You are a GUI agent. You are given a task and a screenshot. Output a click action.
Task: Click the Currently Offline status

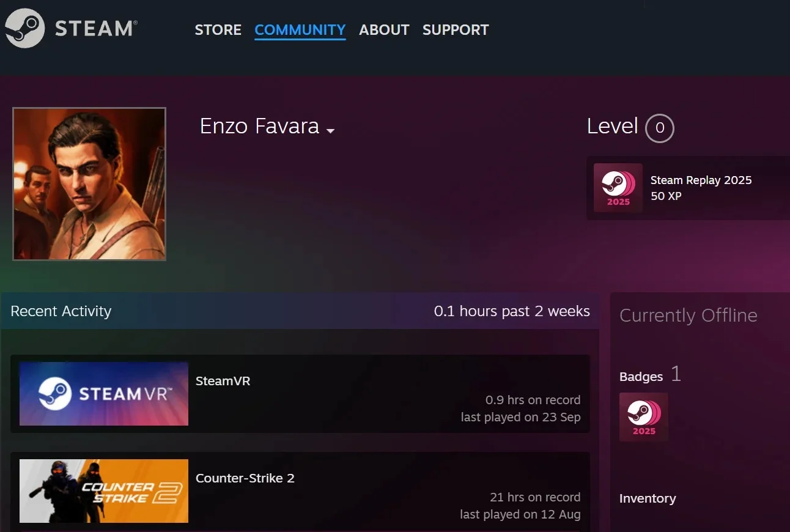(688, 316)
